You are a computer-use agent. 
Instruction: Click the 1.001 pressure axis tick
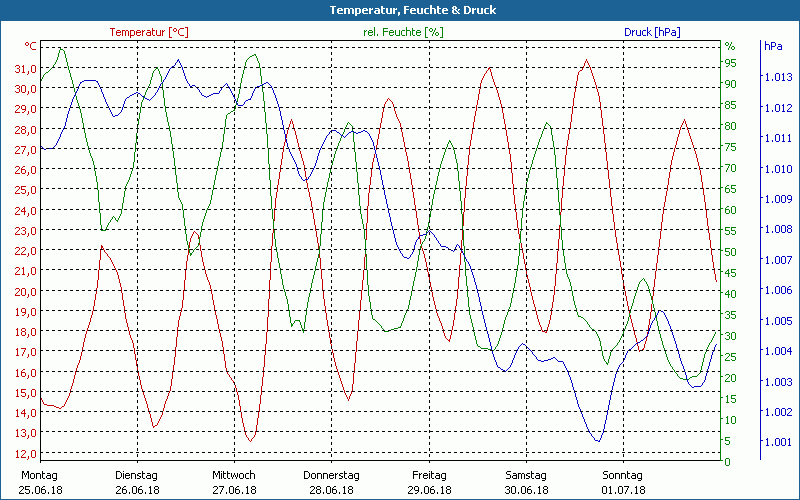tap(777, 442)
